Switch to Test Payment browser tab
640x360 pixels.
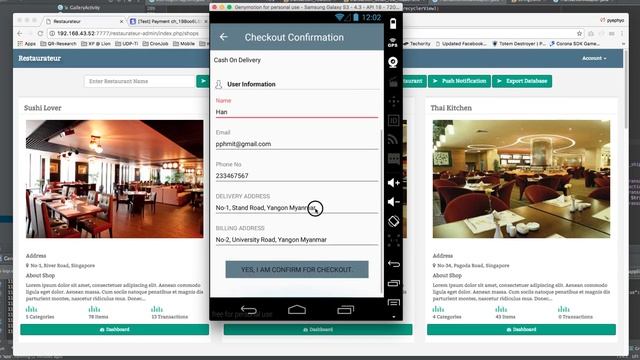tap(169, 21)
